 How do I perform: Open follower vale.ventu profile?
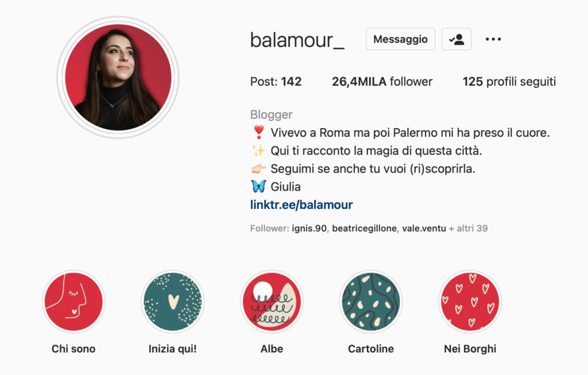click(x=424, y=229)
